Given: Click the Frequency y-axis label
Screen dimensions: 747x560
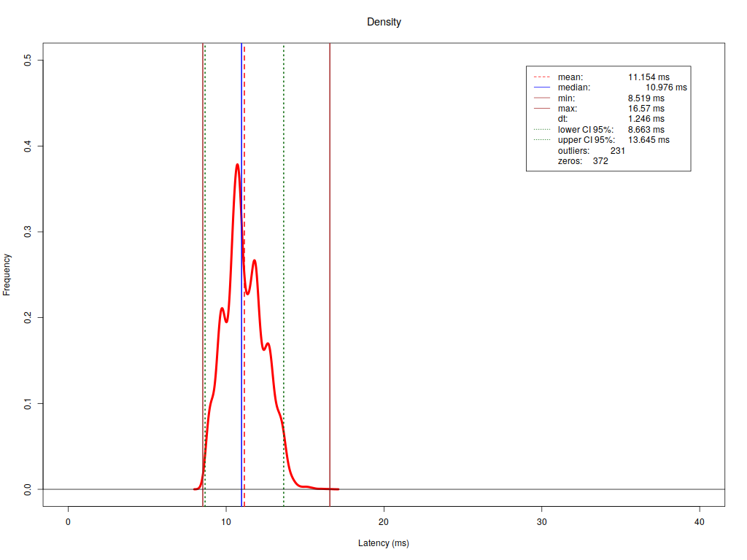Looking at the screenshot, I should [x=7, y=274].
